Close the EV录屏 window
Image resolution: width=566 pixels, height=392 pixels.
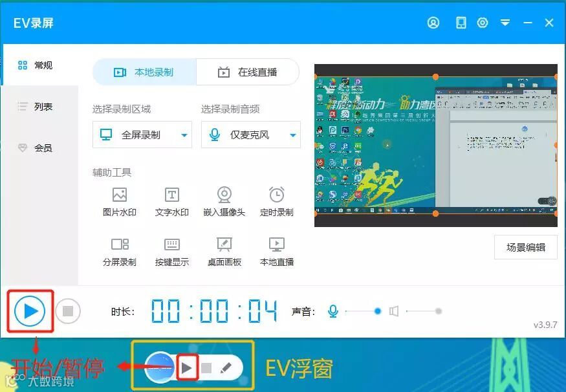click(x=549, y=23)
